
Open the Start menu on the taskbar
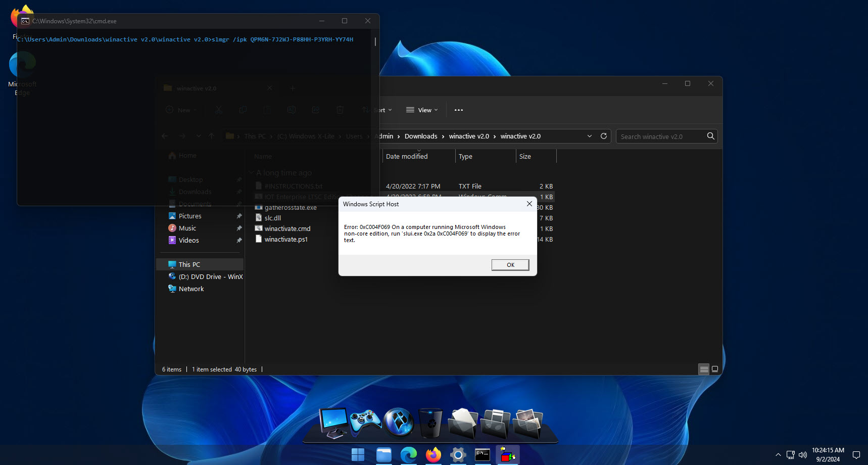pos(358,455)
